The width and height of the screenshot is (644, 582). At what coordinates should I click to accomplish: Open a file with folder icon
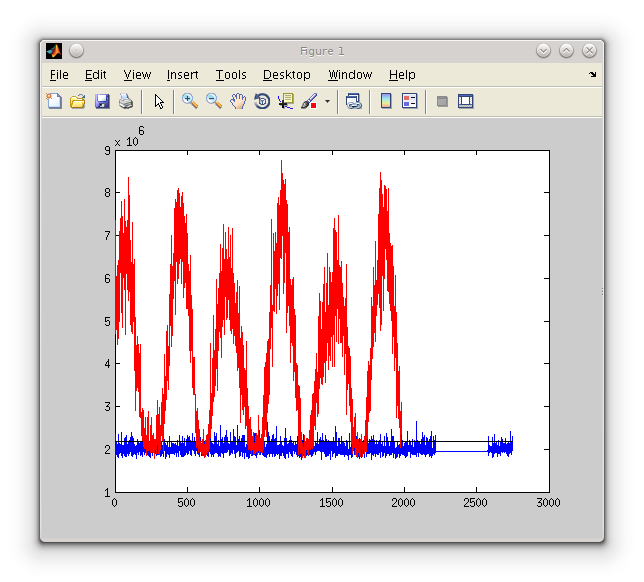click(77, 101)
